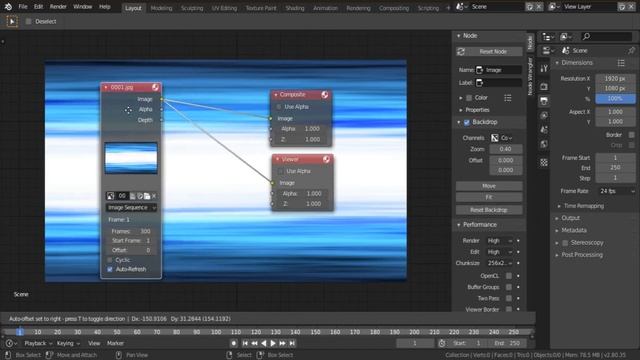
Task: Jump to the previous keyframe in playback controls
Action: [x=254, y=344]
